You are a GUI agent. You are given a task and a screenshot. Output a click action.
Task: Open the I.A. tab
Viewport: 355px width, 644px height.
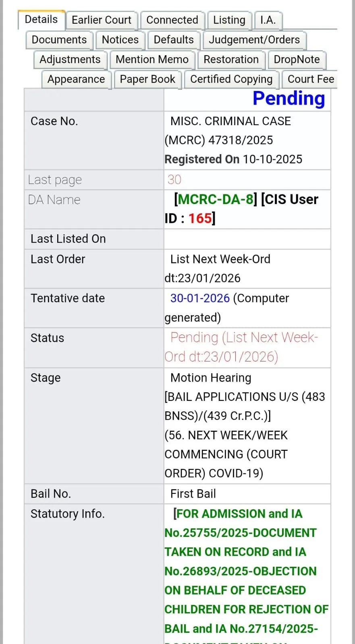point(268,20)
